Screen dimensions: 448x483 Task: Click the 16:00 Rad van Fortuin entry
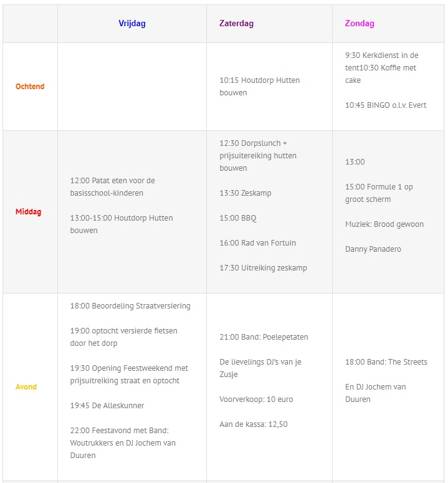click(x=258, y=242)
